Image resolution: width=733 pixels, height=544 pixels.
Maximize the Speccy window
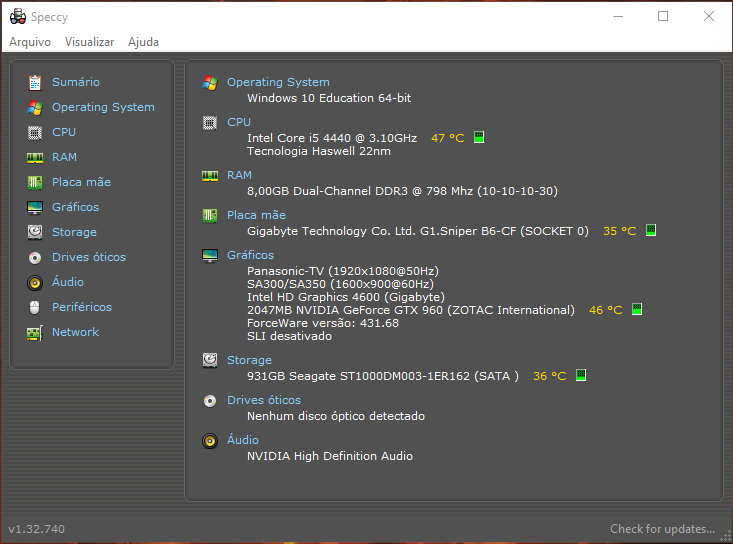pyautogui.click(x=663, y=16)
